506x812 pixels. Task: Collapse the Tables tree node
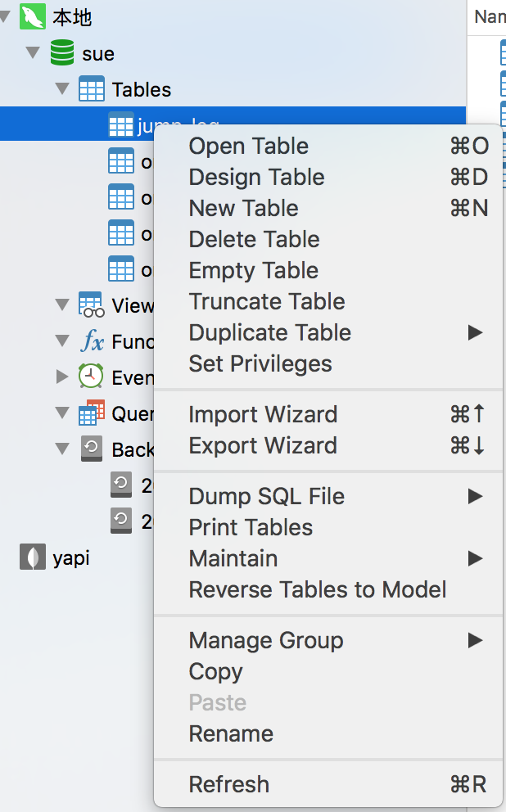(62, 89)
